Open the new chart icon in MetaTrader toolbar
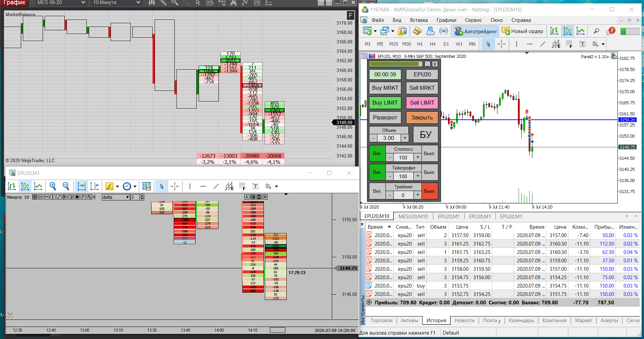This screenshot has height=339, width=644. point(367,31)
